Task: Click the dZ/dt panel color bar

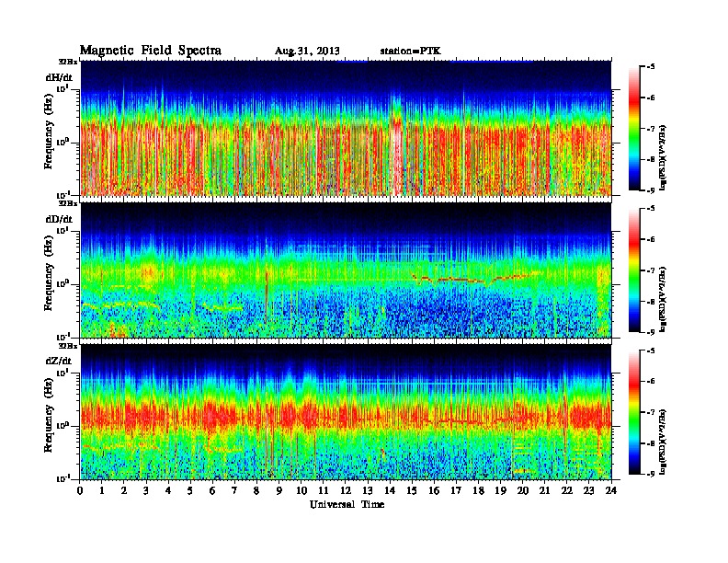Action: [x=634, y=412]
